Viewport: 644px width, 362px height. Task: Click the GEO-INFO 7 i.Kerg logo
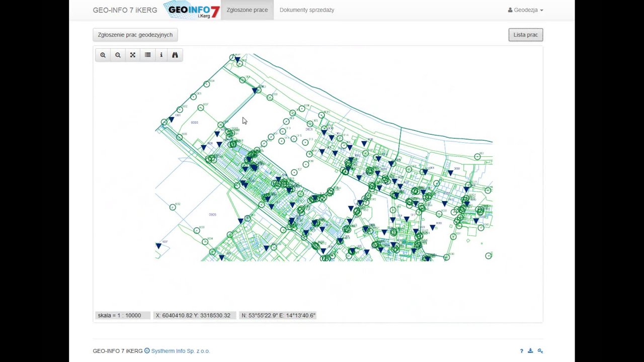(x=192, y=10)
